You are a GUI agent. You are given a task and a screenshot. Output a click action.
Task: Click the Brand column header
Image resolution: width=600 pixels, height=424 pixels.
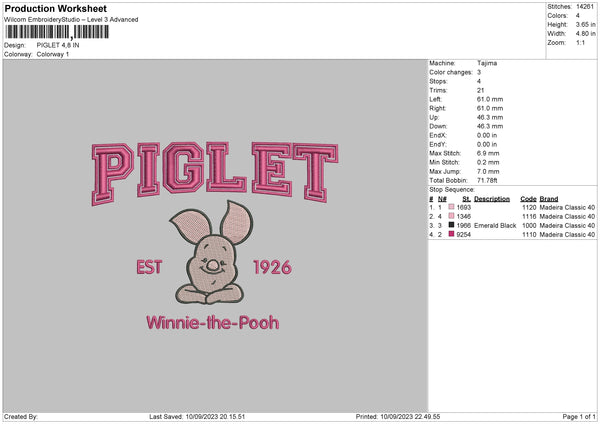(x=549, y=199)
